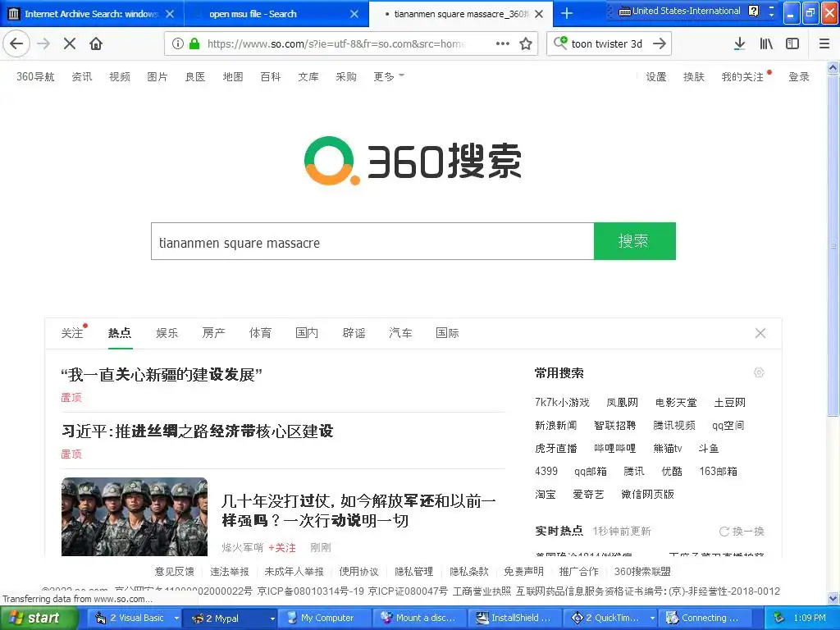Screen dimensions: 840x630
Task: Click the forward navigation arrow
Action: [x=43, y=43]
